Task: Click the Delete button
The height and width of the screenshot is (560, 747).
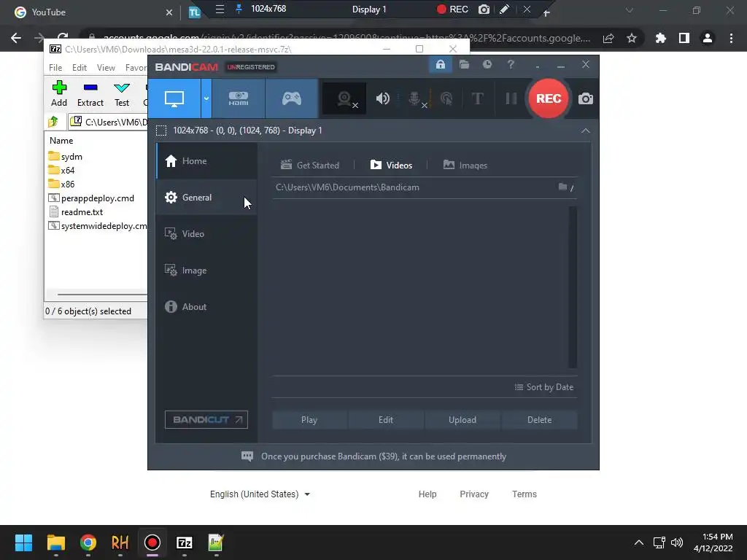Action: coord(539,419)
